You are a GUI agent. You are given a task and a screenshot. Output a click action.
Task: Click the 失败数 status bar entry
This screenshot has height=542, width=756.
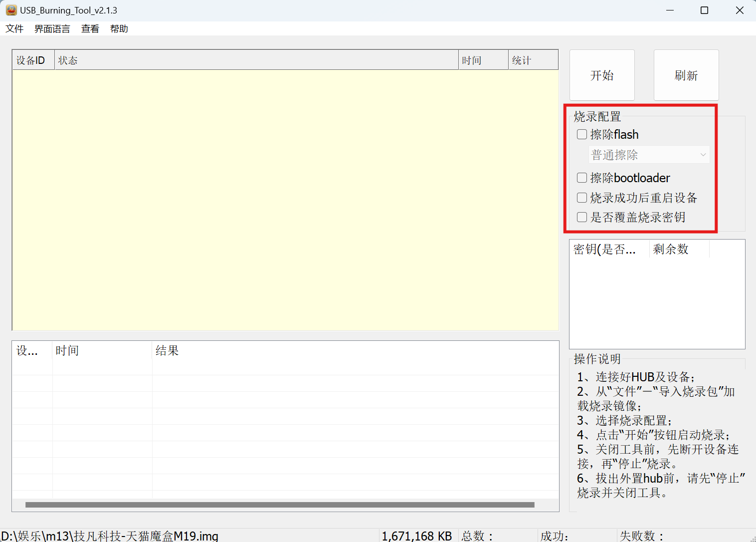pos(642,536)
